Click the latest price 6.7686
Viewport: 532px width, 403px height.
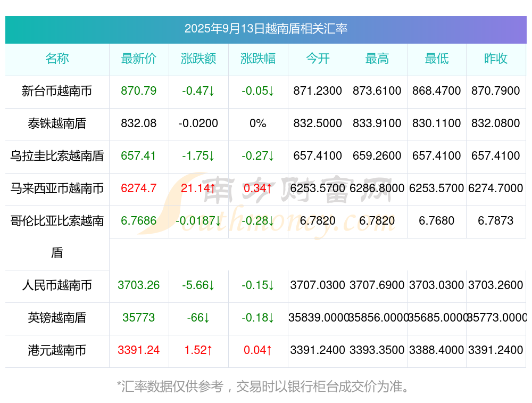[x=139, y=221]
